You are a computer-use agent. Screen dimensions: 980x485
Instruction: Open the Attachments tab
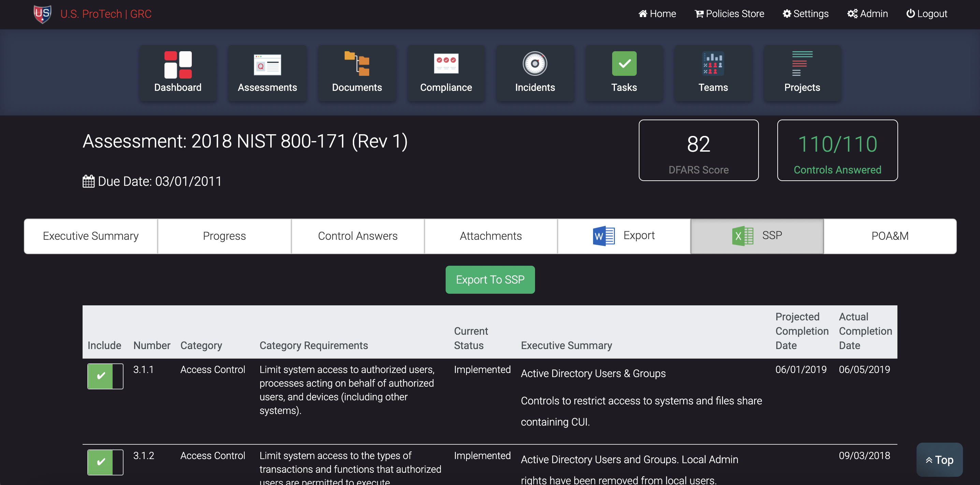pos(491,236)
